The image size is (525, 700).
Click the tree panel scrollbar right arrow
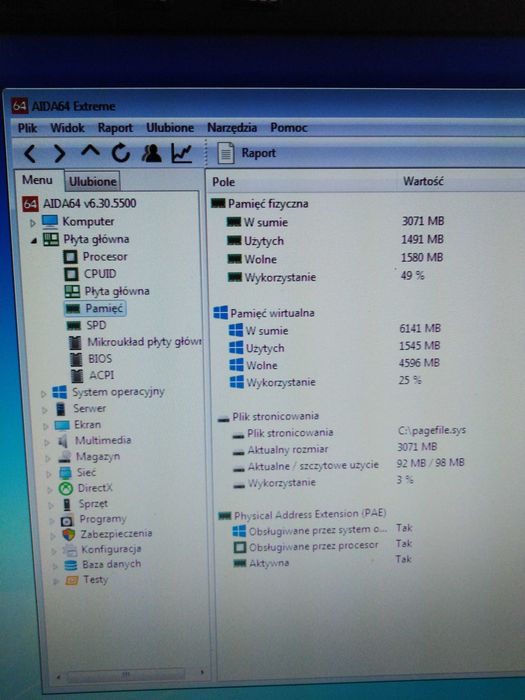(x=202, y=672)
